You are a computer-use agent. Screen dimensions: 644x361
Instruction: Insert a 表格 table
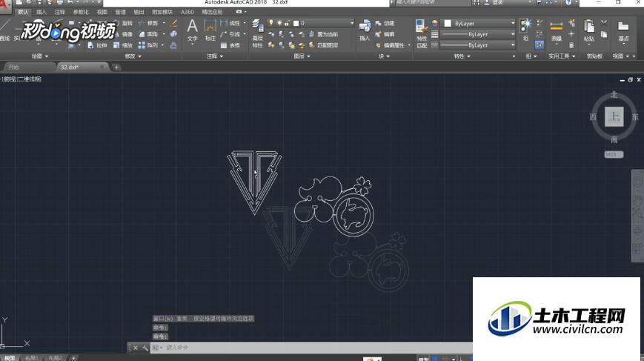tap(230, 45)
